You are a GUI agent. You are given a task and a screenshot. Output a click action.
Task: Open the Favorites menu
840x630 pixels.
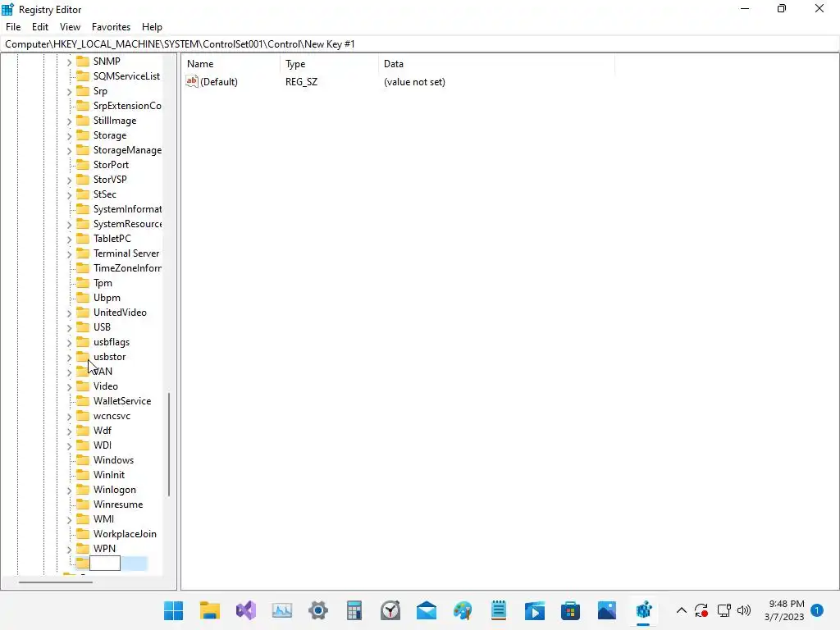point(111,27)
